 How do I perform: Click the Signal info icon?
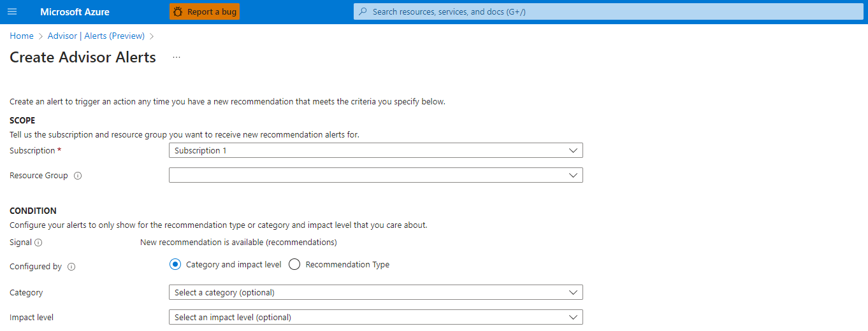tap(38, 243)
